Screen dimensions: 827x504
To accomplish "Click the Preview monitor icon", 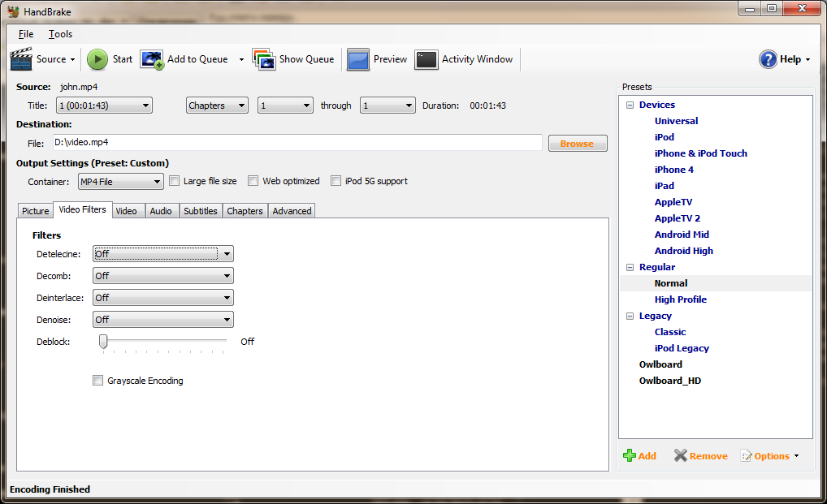I will point(358,59).
